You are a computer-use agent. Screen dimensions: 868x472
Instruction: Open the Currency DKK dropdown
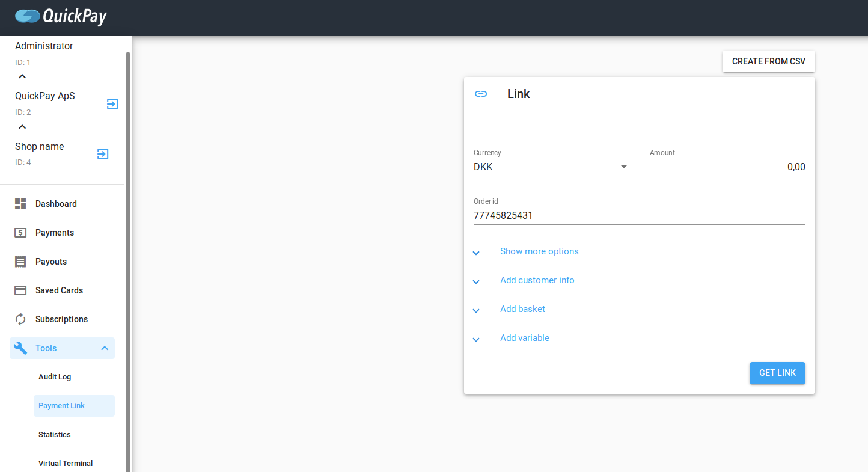coord(551,167)
